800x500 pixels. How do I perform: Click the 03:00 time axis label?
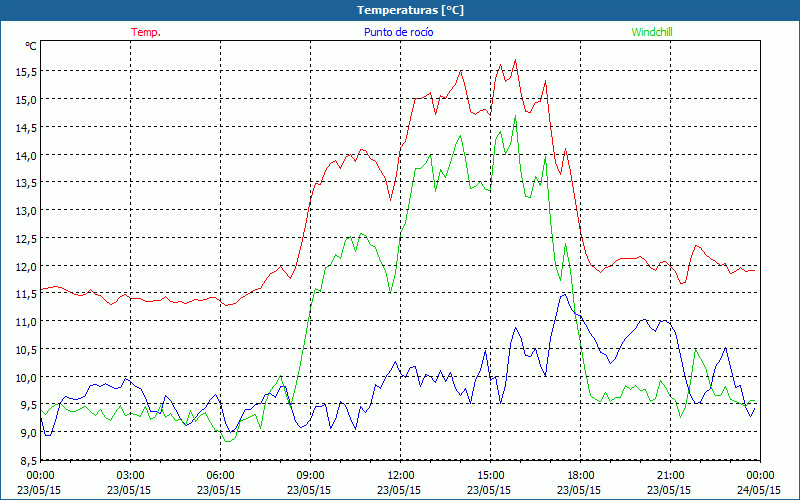coord(130,476)
